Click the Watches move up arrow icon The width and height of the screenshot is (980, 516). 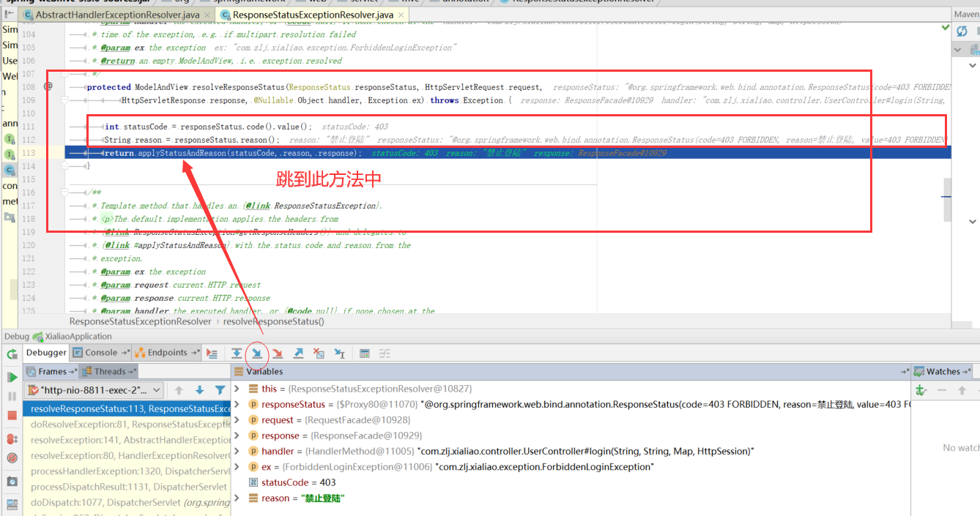tap(962, 390)
